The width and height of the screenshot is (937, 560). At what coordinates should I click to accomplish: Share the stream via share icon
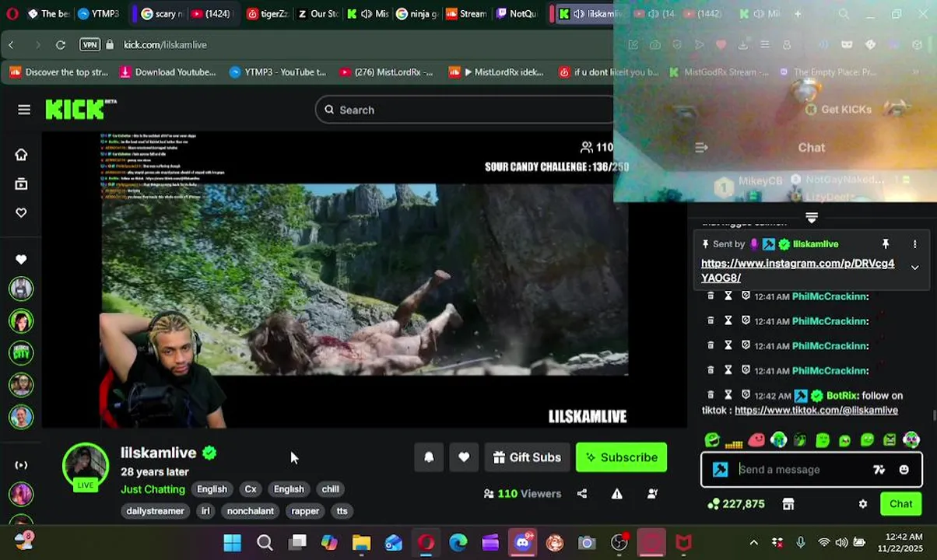pyautogui.click(x=582, y=493)
